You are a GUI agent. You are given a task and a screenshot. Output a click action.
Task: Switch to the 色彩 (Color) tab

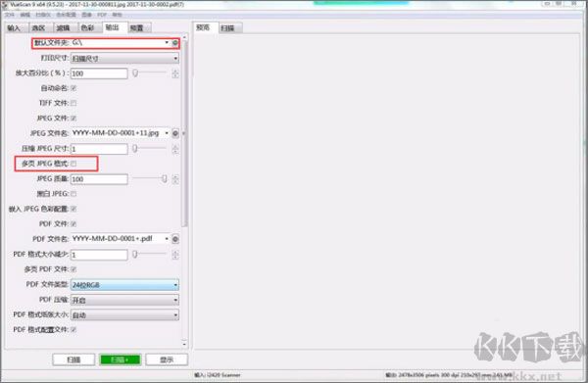coord(88,27)
